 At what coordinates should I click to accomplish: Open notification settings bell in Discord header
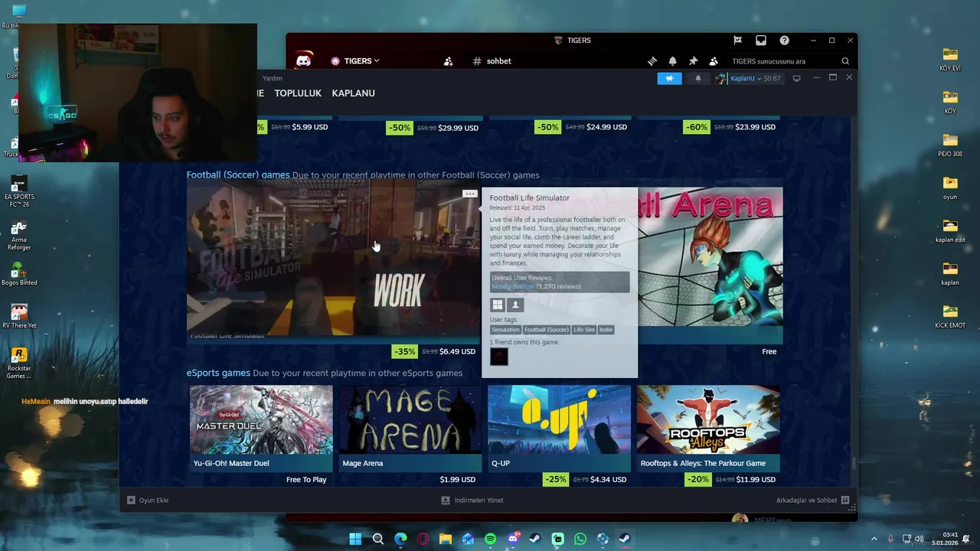click(672, 61)
